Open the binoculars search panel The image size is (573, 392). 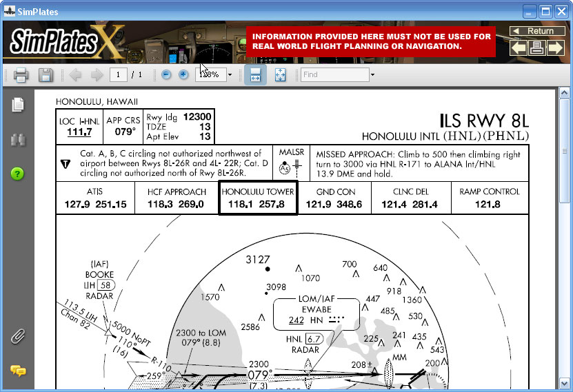coord(18,140)
